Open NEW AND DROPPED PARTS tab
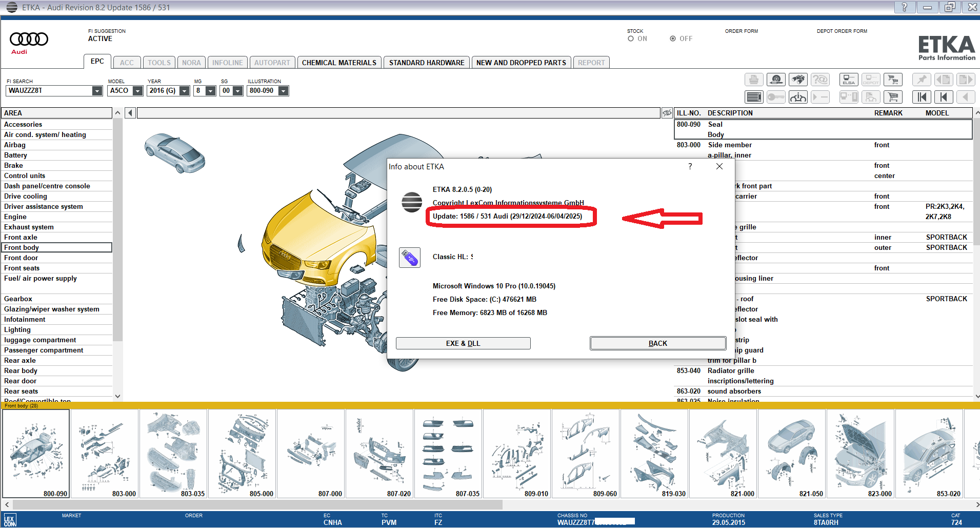The width and height of the screenshot is (980, 528). (x=521, y=63)
